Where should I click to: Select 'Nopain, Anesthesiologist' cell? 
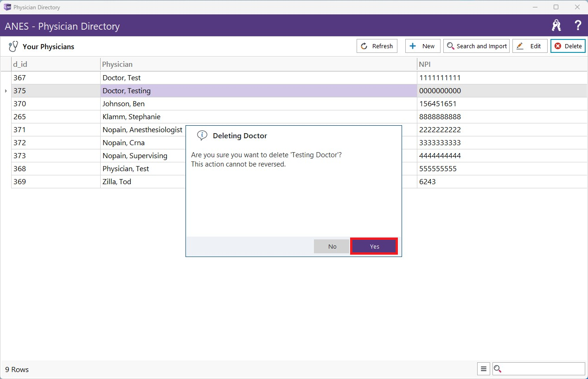click(143, 130)
